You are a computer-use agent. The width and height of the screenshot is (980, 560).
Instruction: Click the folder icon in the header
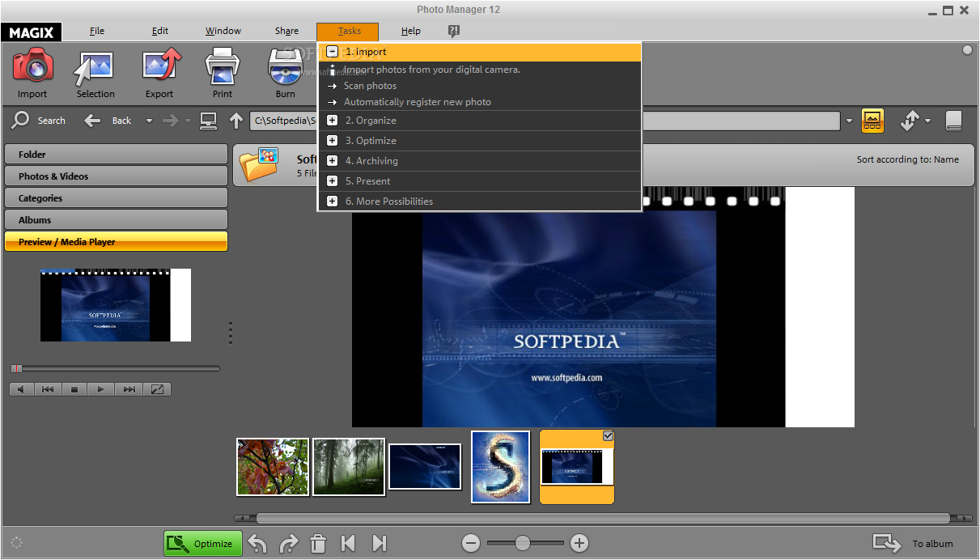click(x=259, y=164)
